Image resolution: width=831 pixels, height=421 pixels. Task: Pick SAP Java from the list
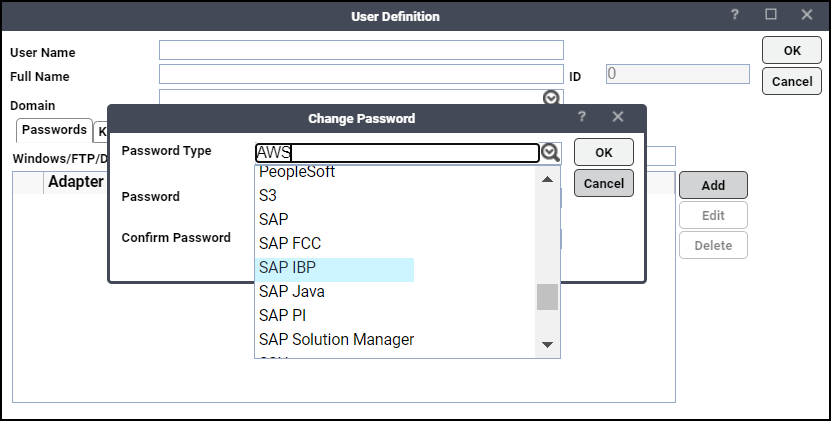[291, 292]
